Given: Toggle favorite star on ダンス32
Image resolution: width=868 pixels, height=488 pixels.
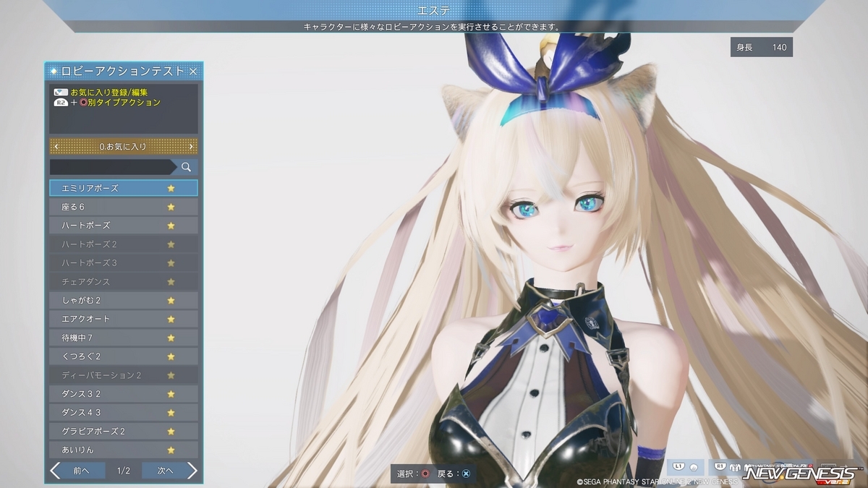Looking at the screenshot, I should pyautogui.click(x=171, y=394).
